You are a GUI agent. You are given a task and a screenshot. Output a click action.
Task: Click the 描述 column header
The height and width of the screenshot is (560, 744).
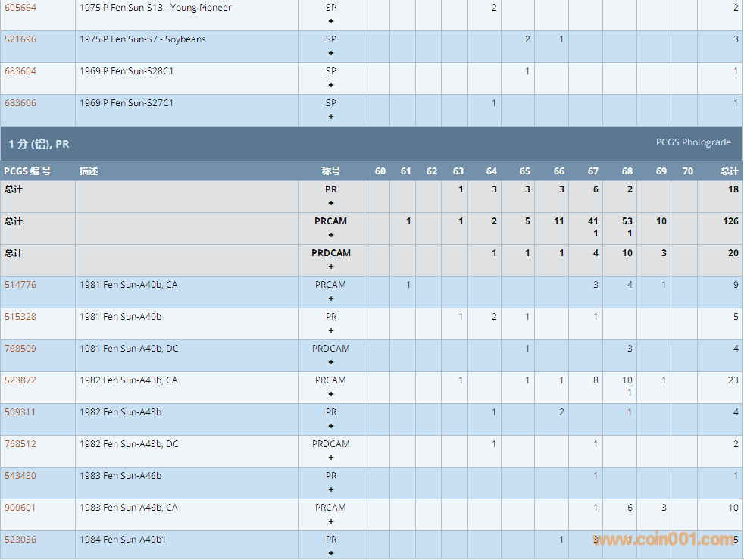[x=89, y=171]
